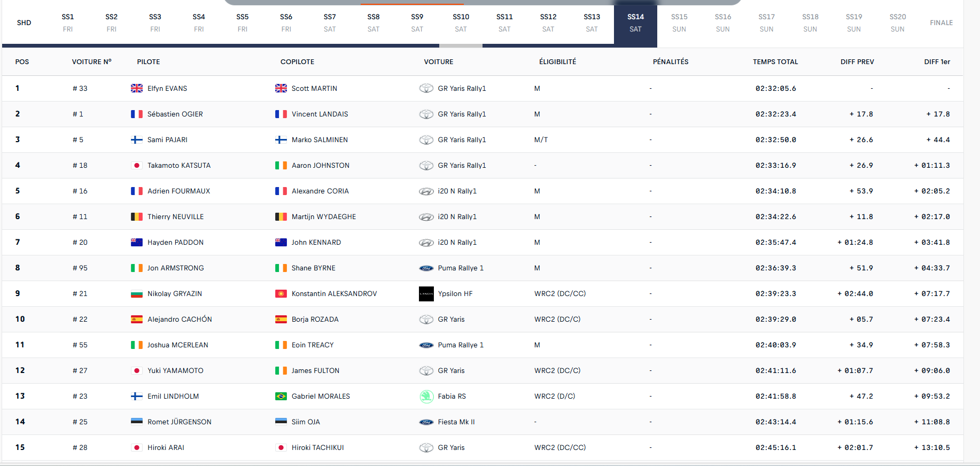The width and height of the screenshot is (980, 466).
Task: Switch to the SS7 SAT stage tab
Action: [330, 22]
